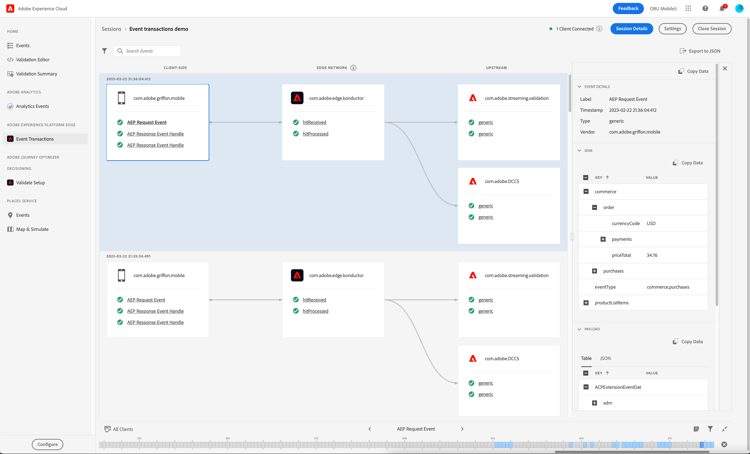Click hitProcessed in first konductor card
750x454 pixels.
point(315,134)
